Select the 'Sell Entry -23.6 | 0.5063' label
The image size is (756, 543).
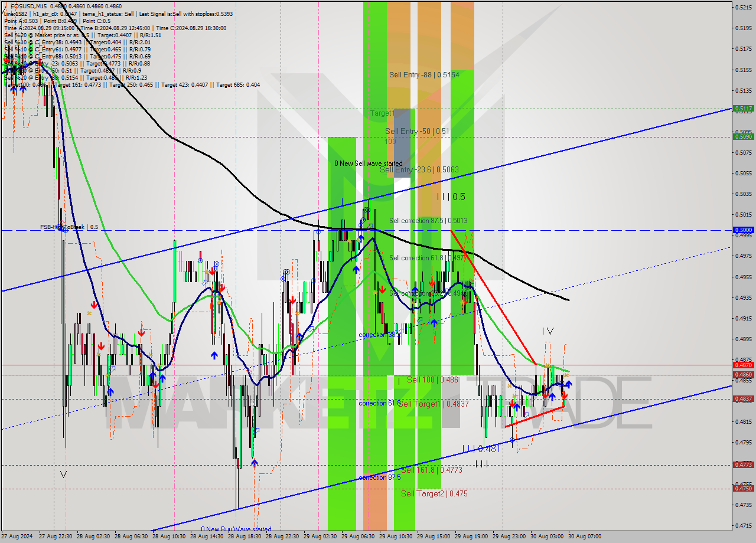point(419,169)
